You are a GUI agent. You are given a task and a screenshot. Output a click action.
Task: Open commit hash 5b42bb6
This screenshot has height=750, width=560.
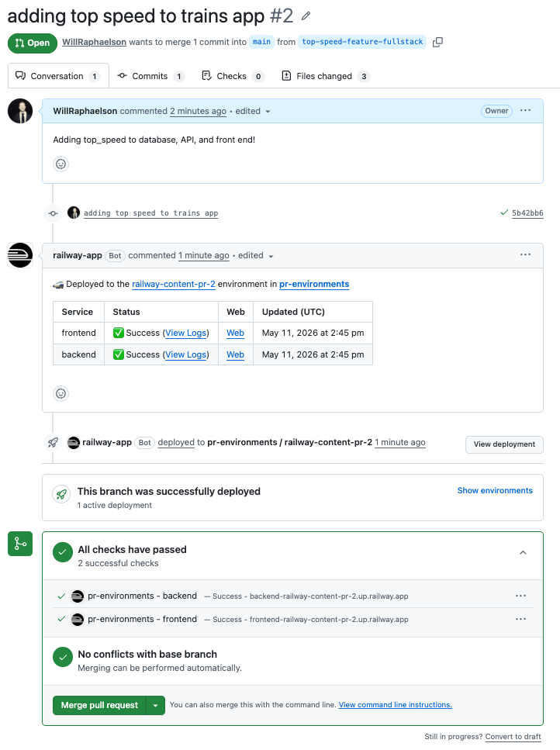[x=527, y=213]
